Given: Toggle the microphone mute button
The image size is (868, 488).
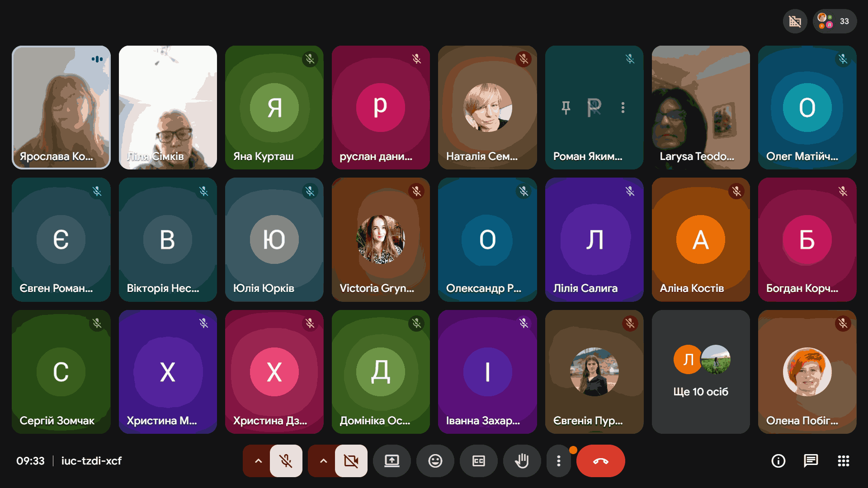Looking at the screenshot, I should coord(286,461).
